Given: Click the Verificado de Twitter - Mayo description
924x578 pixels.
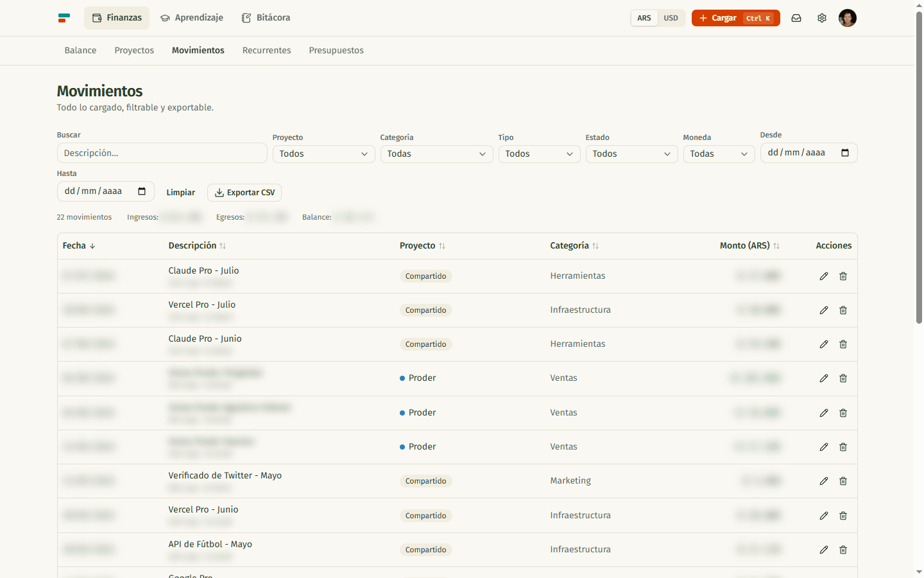Looking at the screenshot, I should tap(225, 476).
